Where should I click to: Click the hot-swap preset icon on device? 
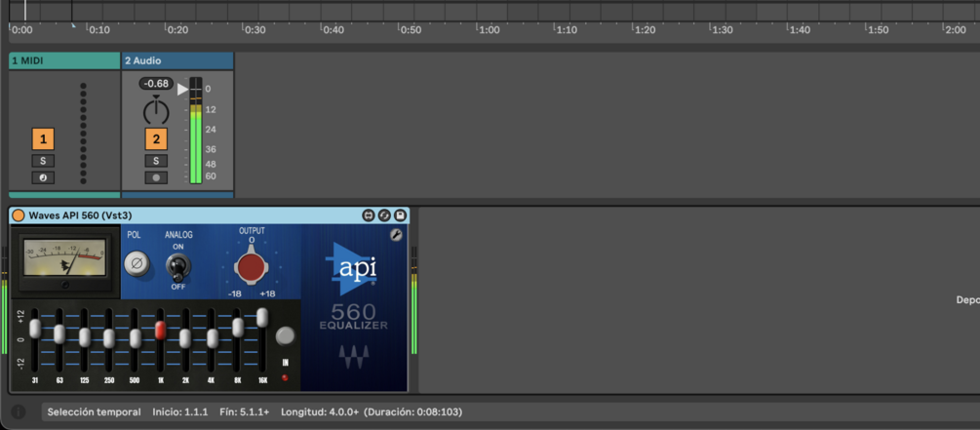[384, 215]
